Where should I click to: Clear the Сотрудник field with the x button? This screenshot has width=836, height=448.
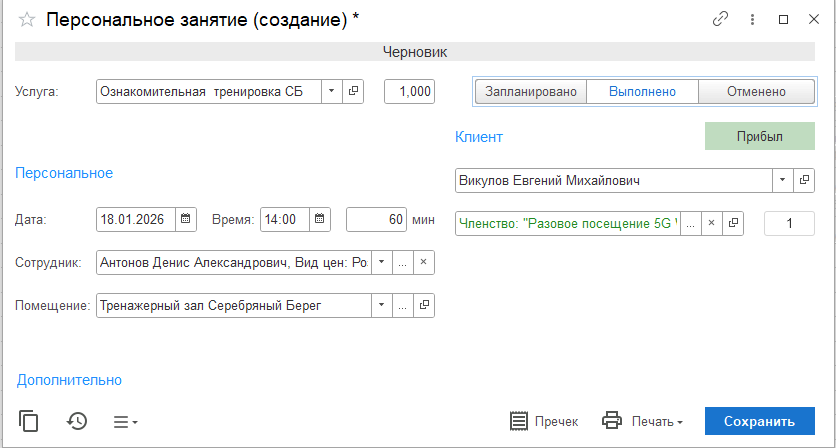pos(423,263)
